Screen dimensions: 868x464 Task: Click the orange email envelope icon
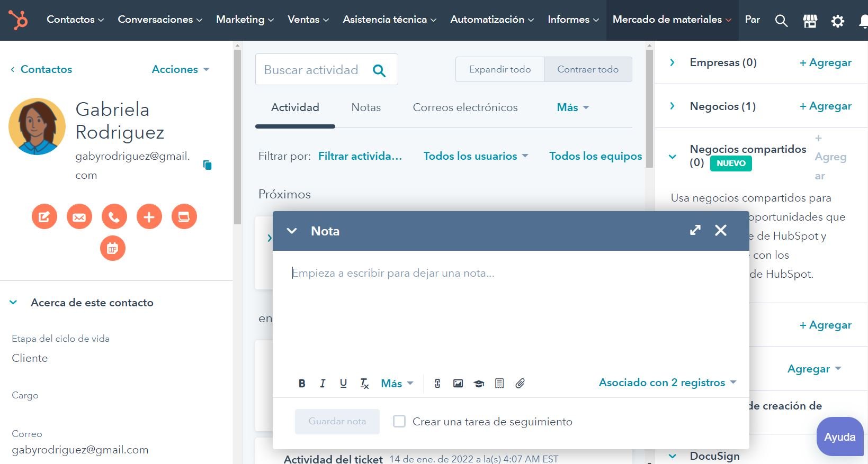(79, 216)
